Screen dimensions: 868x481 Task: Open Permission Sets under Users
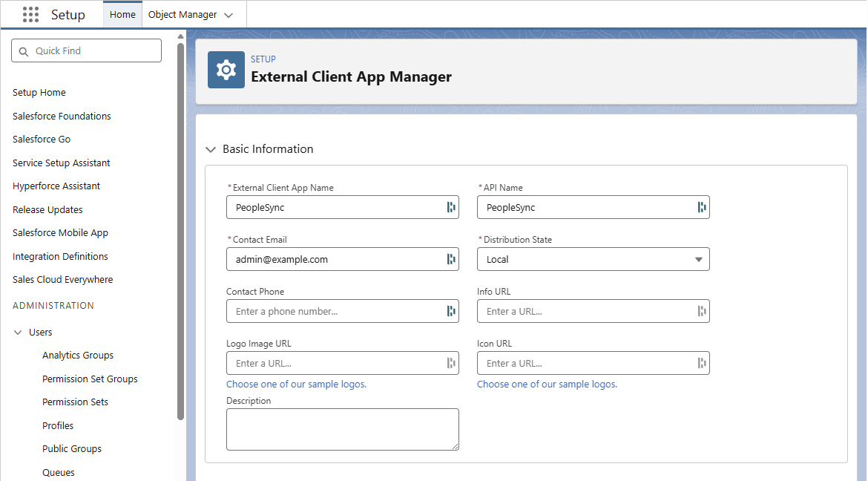point(75,402)
